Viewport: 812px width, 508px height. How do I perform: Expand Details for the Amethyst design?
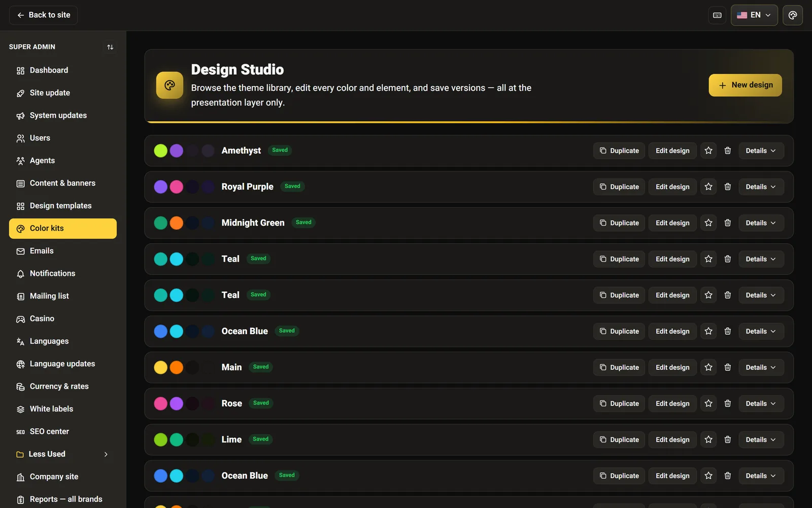(x=761, y=151)
